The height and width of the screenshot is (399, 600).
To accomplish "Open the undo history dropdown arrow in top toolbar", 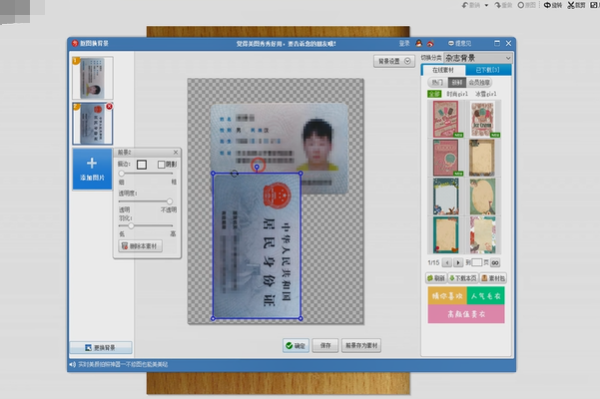I will coord(486,5).
